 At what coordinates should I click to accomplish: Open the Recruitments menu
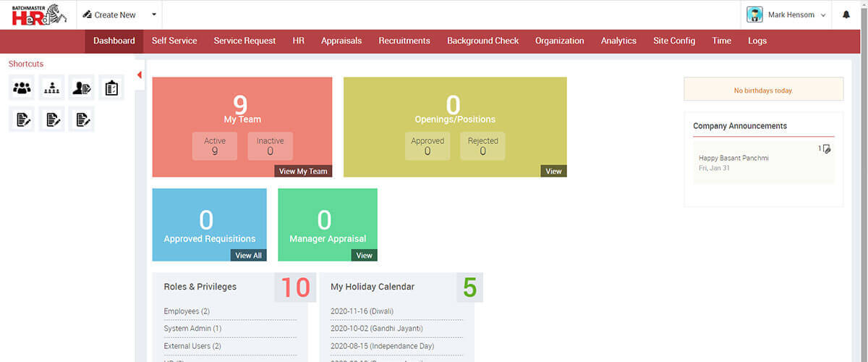[404, 41]
